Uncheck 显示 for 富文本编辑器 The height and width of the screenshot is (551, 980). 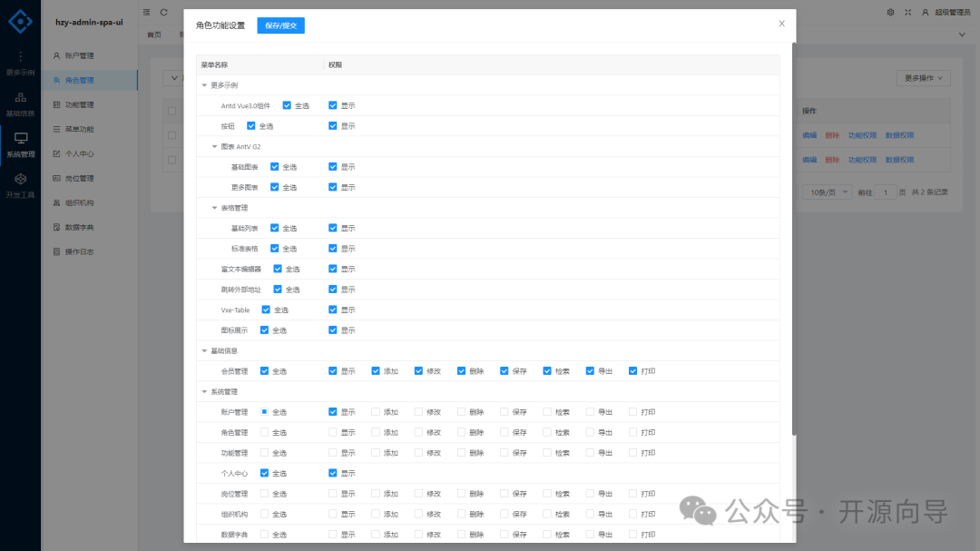(x=332, y=269)
